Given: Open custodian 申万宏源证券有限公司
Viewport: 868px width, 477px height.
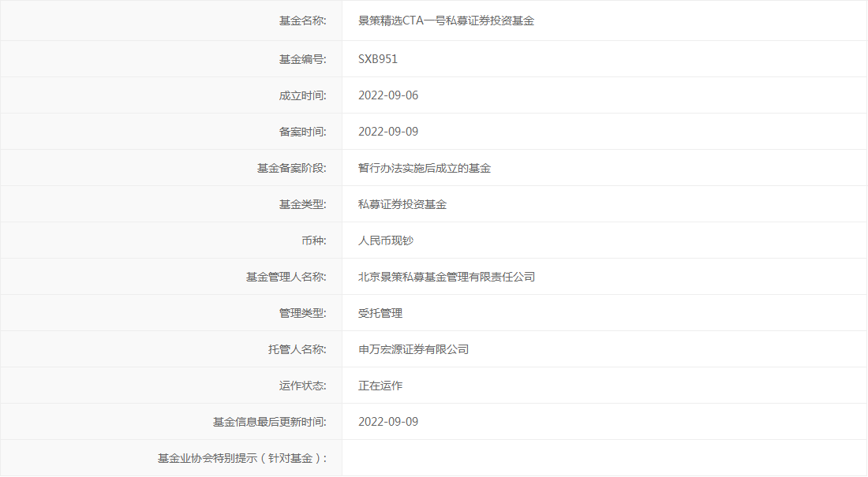Looking at the screenshot, I should [x=414, y=348].
